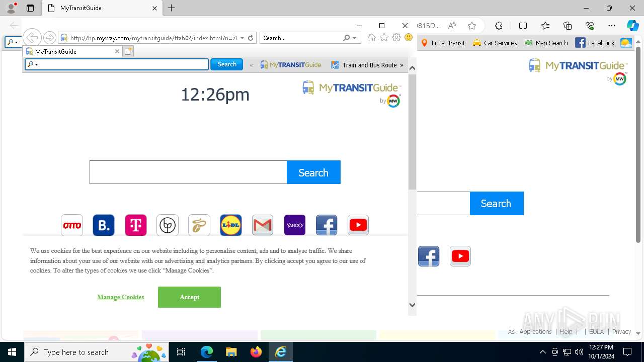Viewport: 644px width, 362px height.
Task: Show previous MyTransitGuide toolbar items
Action: 251,65
